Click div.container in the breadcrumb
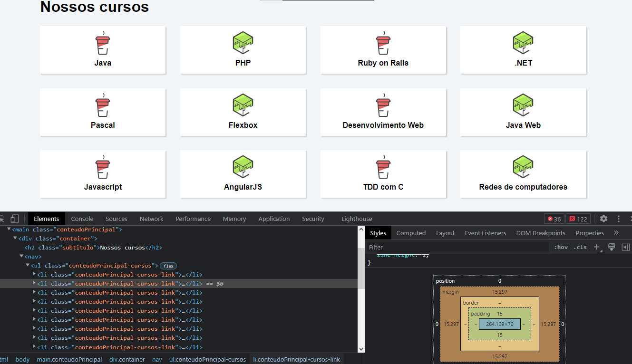Screen dimensions: 632x364 point(127,359)
